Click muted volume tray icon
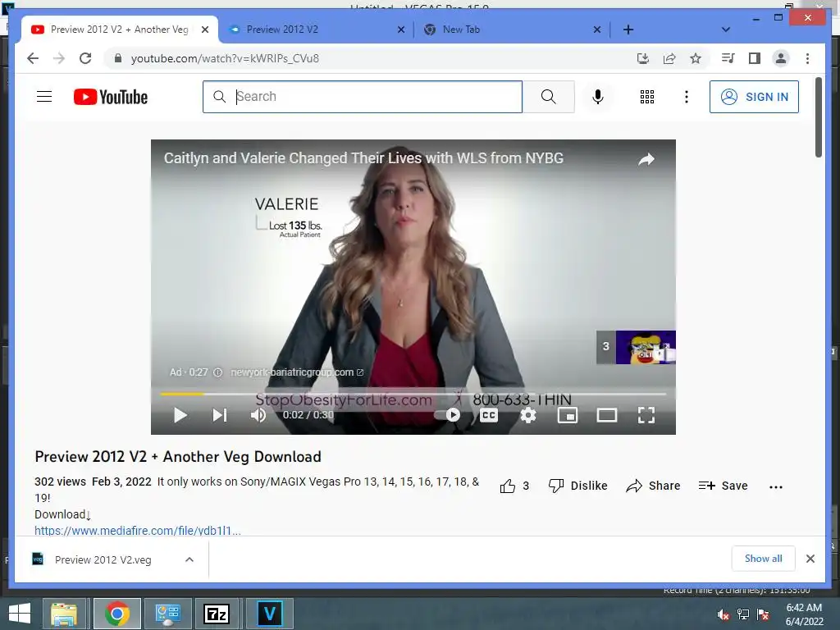Image resolution: width=840 pixels, height=630 pixels. (x=723, y=614)
